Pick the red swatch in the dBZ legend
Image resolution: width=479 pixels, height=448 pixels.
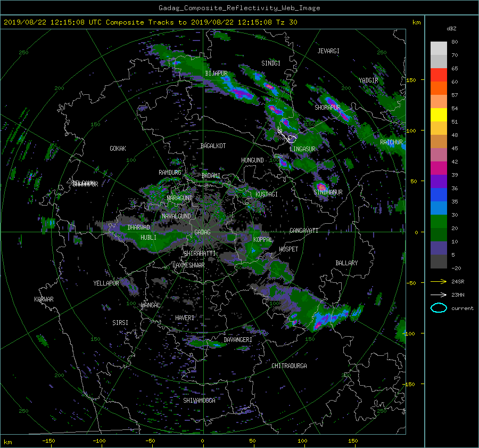pyautogui.click(x=439, y=75)
